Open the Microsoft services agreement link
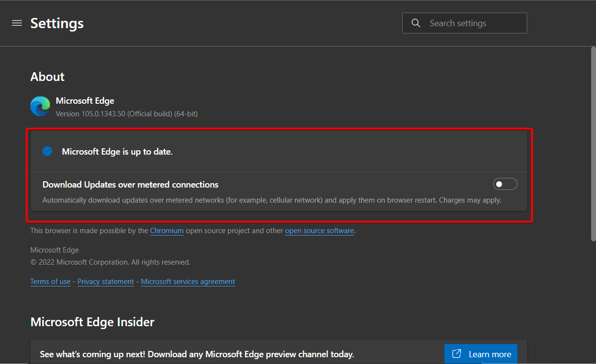596x364 pixels. point(188,282)
